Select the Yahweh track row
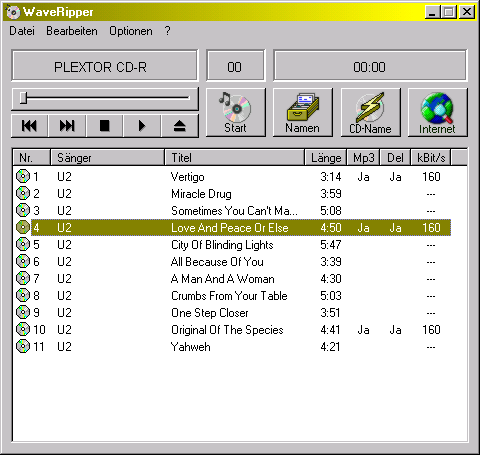Screen dimensions: 480x455 pos(241,347)
